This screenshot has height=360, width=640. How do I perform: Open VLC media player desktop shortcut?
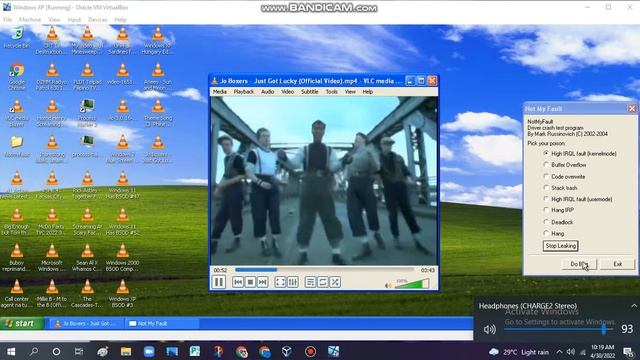pos(17,113)
